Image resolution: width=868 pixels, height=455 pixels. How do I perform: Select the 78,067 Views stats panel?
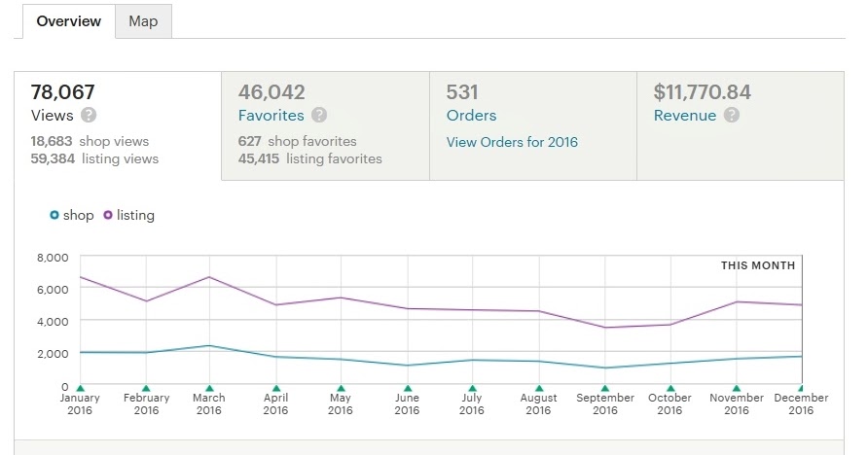pyautogui.click(x=118, y=125)
